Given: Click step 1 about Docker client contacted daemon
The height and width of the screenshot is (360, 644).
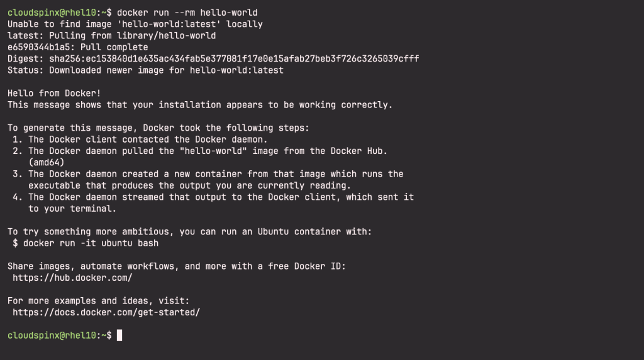Looking at the screenshot, I should click(140, 139).
